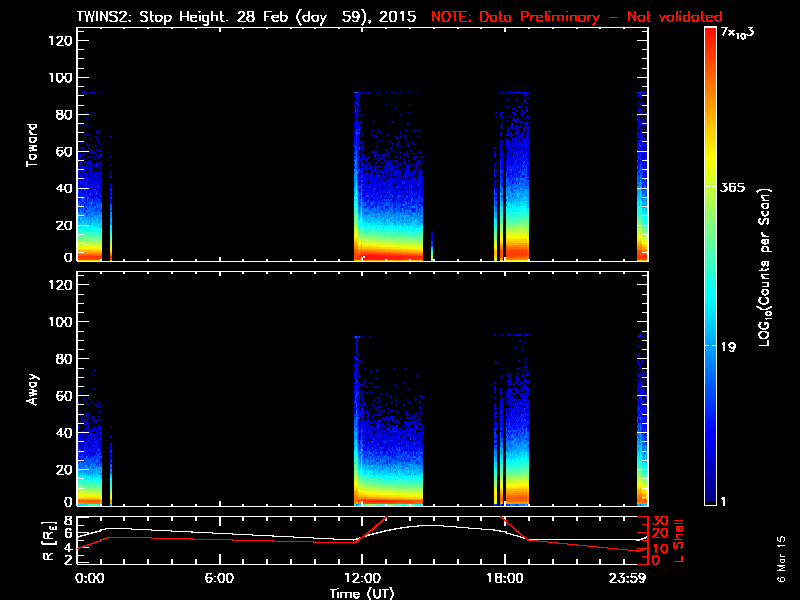Select the 'Away' y-axis label
800x600 pixels.
tap(32, 389)
